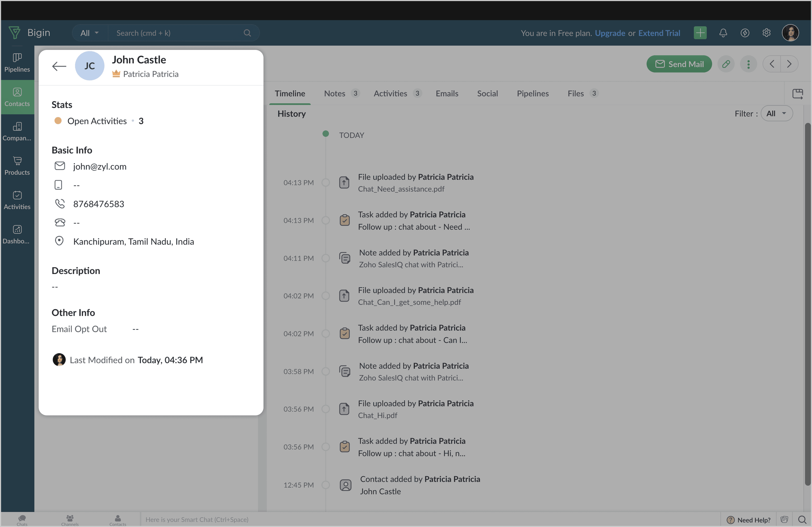This screenshot has width=812, height=527.
Task: Click upload icon for Chat_Need_assistance.pdf
Action: 344,182
